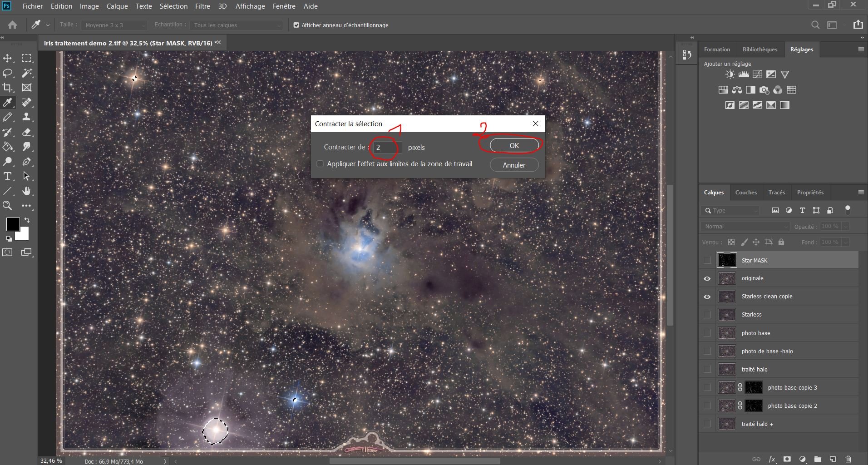Close the Contracter la sélection dialog
Screen dimensions: 868x465
pos(536,124)
